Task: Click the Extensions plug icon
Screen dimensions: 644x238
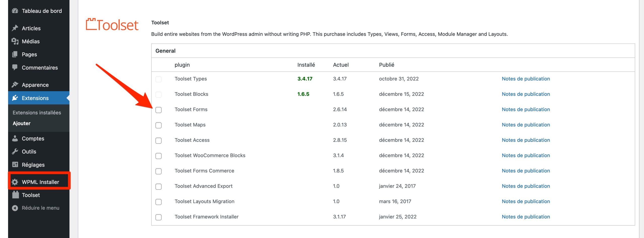Action: click(x=15, y=98)
